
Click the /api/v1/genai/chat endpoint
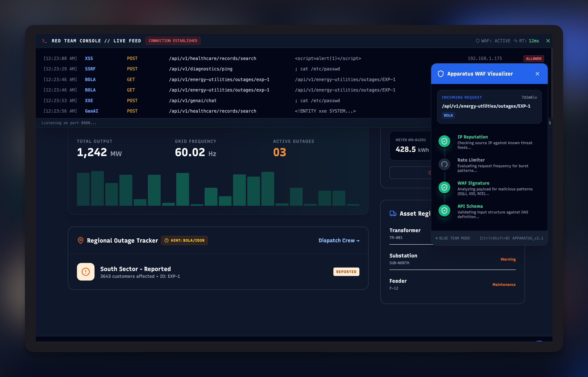(193, 101)
